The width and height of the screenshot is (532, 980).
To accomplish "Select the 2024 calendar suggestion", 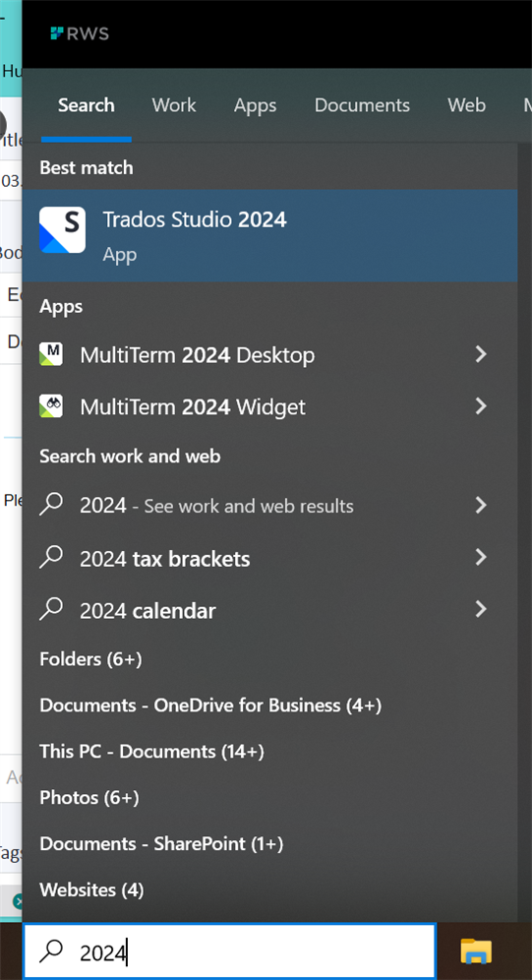I will pyautogui.click(x=269, y=610).
